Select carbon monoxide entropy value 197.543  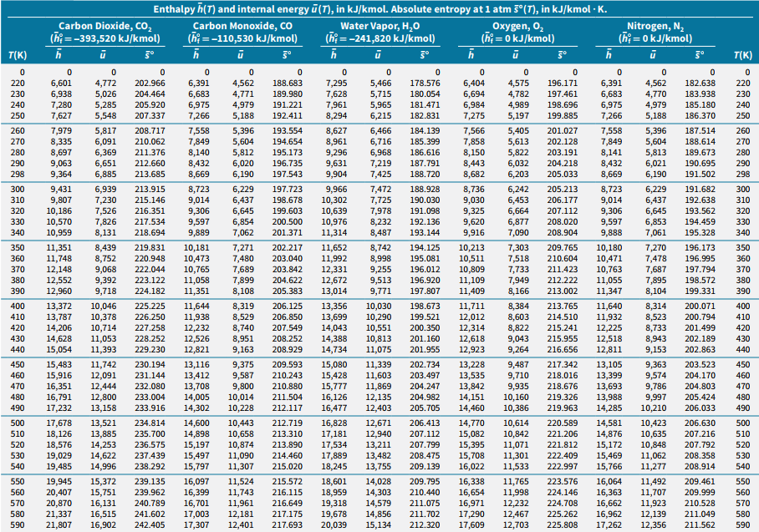click(x=287, y=174)
